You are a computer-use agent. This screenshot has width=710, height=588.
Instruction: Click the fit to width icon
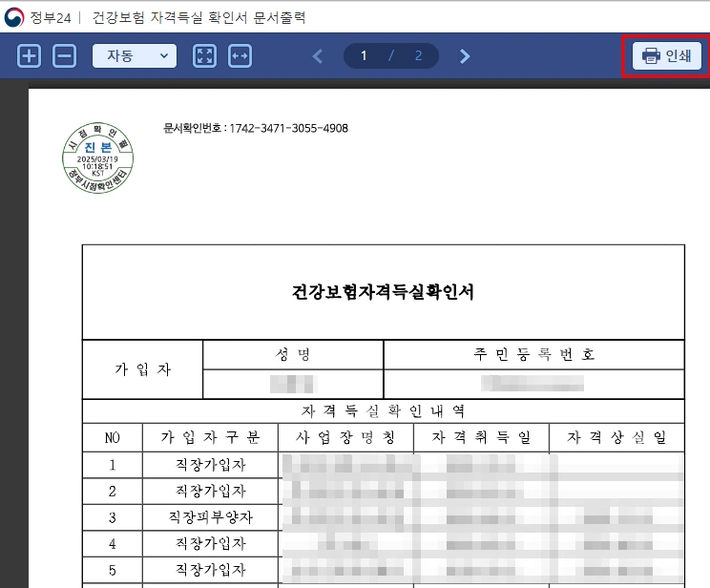pos(240,56)
